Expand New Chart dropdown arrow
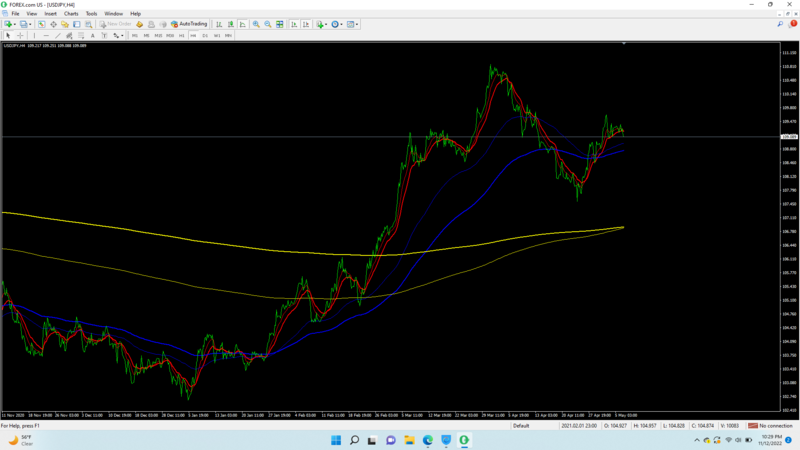The image size is (800, 450). pyautogui.click(x=15, y=24)
